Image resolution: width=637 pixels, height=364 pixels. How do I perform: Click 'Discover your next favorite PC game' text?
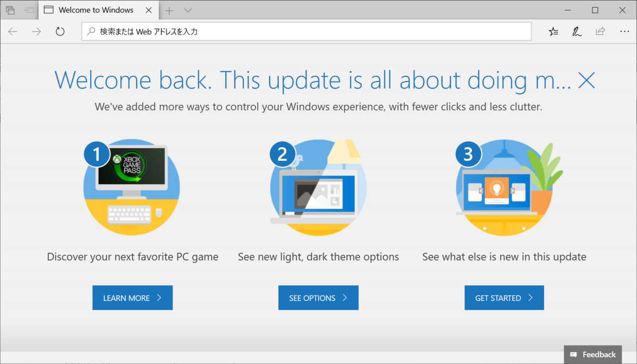(133, 257)
